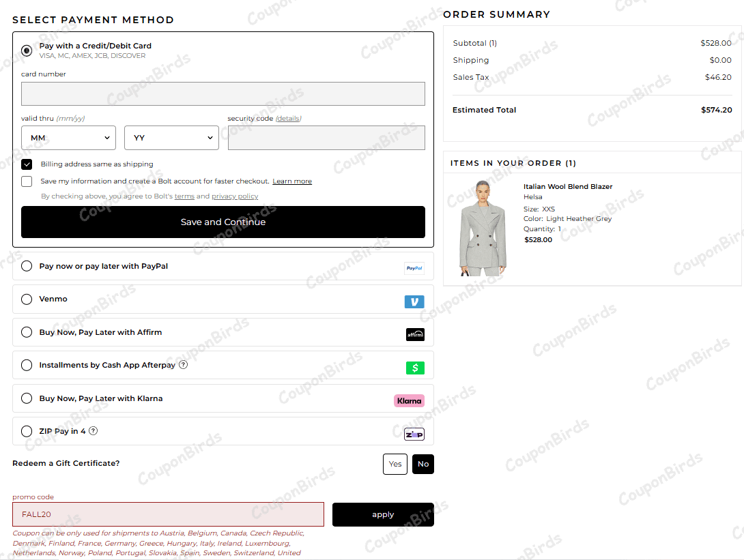Open Bolt privacy policy link
The height and width of the screenshot is (560, 744).
point(235,196)
